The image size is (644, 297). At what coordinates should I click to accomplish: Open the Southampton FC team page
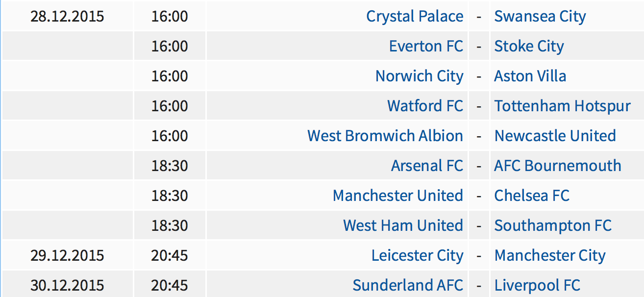coord(553,226)
